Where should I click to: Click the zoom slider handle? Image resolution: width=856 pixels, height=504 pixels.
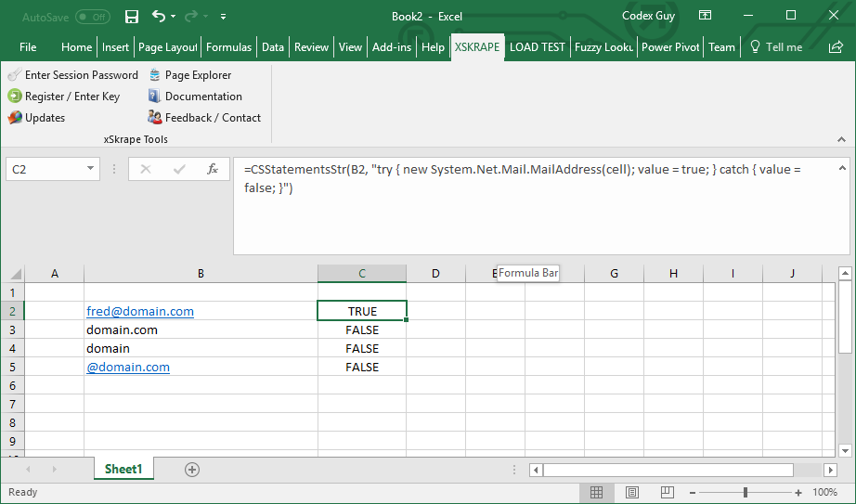(746, 493)
